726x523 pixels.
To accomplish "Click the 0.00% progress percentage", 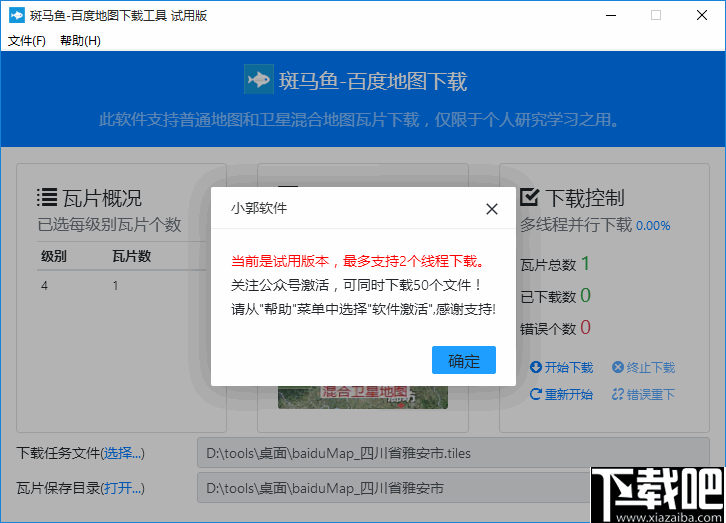I will point(653,226).
